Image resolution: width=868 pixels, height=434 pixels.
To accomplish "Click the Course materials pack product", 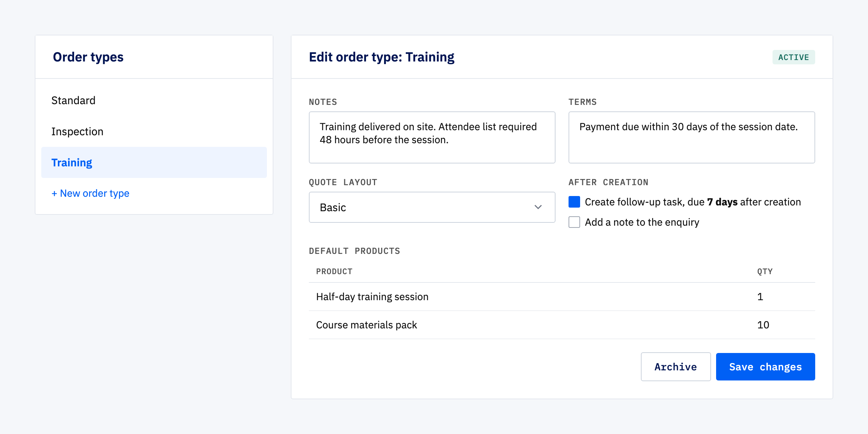I will click(366, 325).
